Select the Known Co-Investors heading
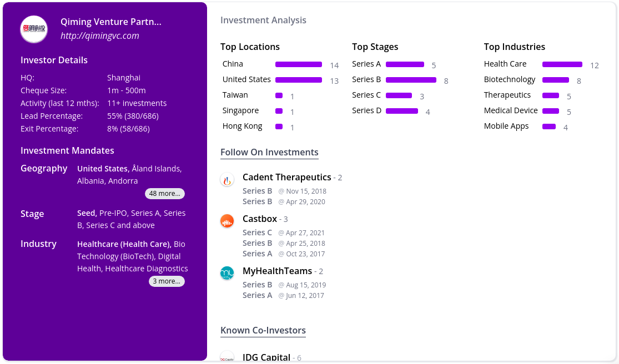Screen dimensions: 619x364 pos(263,331)
